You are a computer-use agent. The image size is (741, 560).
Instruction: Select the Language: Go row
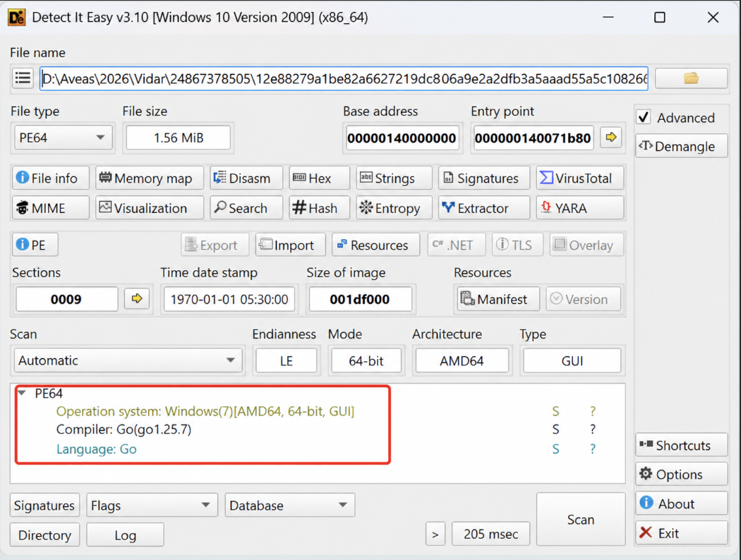pos(97,449)
